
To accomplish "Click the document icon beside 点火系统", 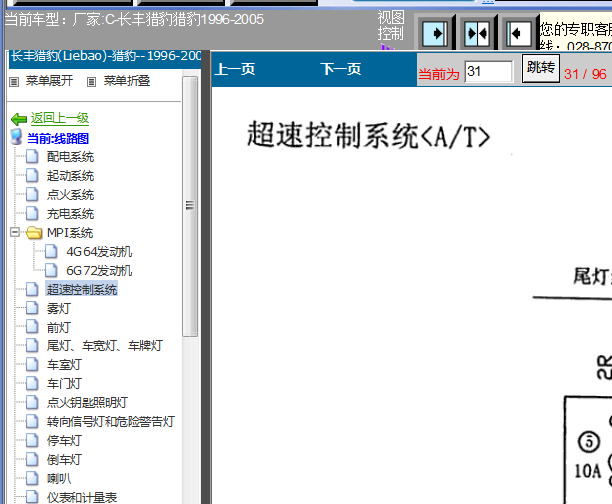I will click(32, 194).
